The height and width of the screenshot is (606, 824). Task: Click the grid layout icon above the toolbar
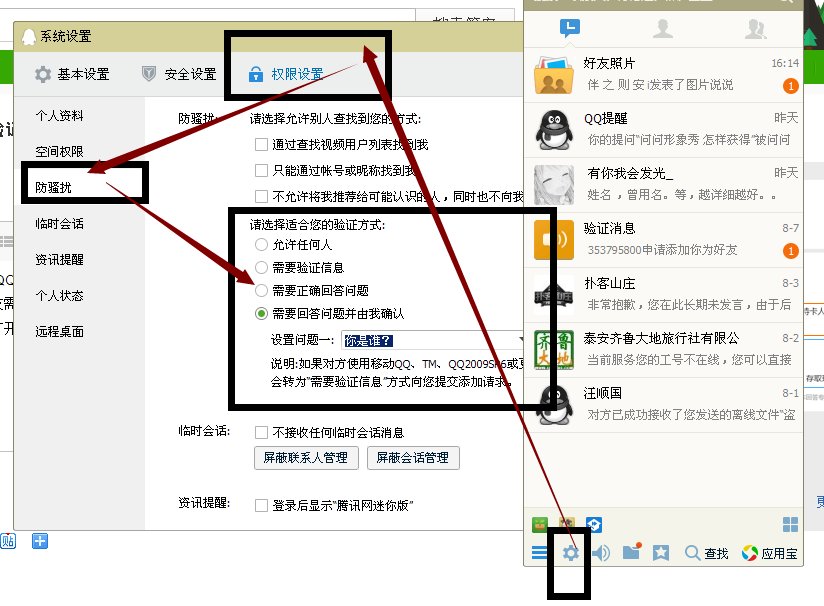click(x=789, y=524)
